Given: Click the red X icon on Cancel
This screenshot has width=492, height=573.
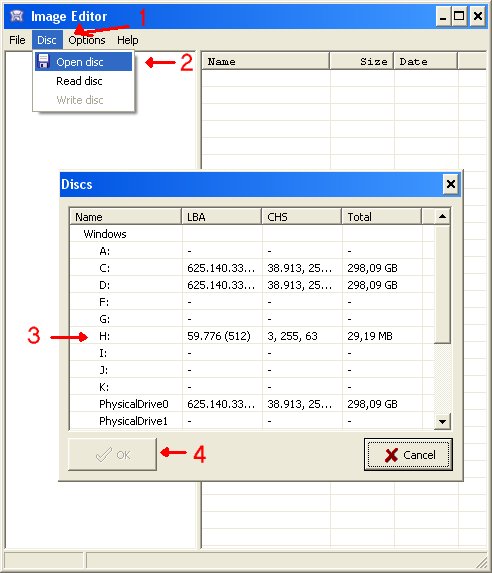Looking at the screenshot, I should point(391,455).
